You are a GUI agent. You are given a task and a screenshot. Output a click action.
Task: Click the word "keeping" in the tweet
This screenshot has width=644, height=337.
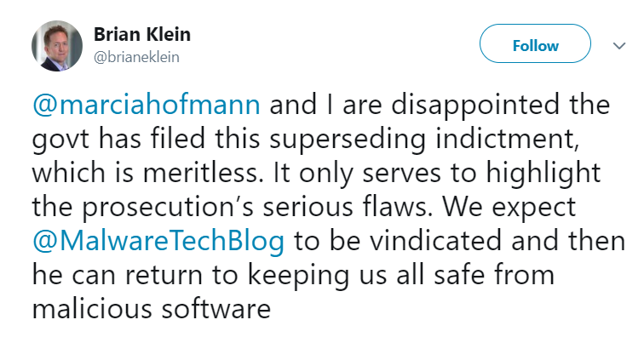[x=298, y=276]
